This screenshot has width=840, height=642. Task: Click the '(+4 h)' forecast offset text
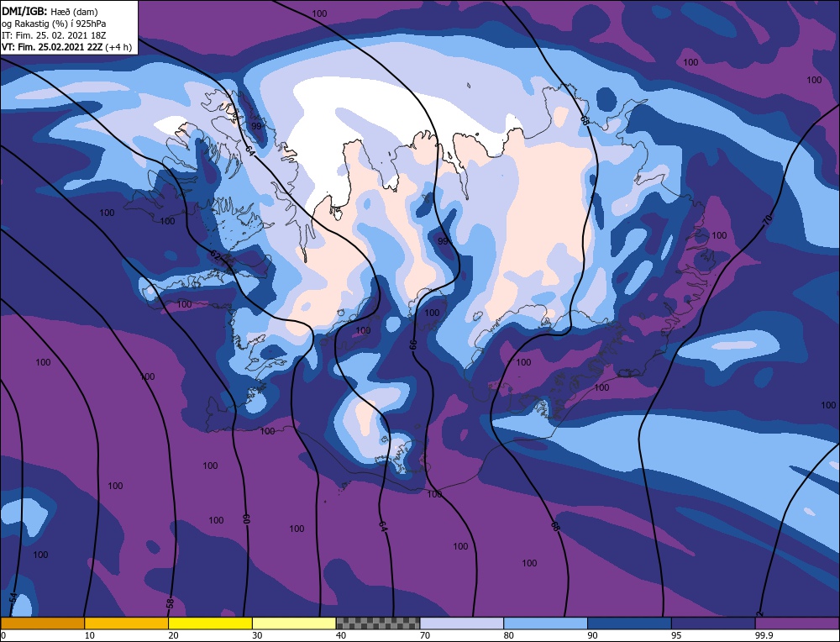[118, 46]
